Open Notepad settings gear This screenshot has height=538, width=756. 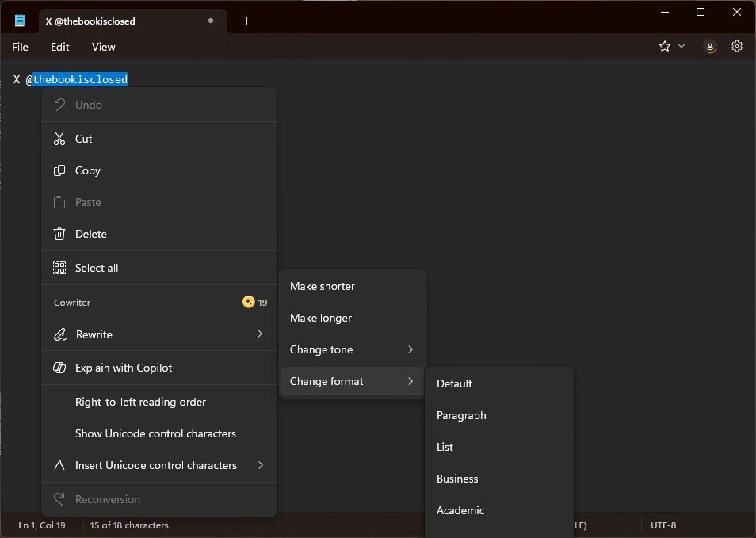click(737, 46)
